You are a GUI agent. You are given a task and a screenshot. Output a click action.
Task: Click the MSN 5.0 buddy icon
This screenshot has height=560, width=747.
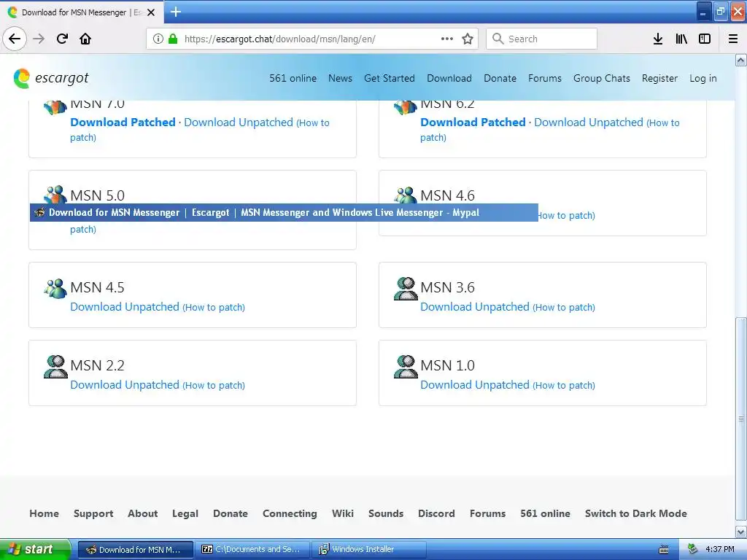pos(55,194)
